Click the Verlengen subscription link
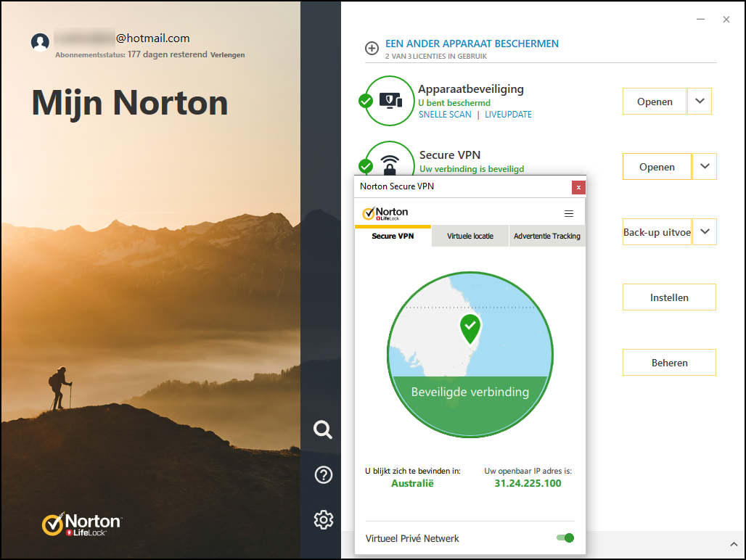746x560 pixels. pyautogui.click(x=227, y=55)
